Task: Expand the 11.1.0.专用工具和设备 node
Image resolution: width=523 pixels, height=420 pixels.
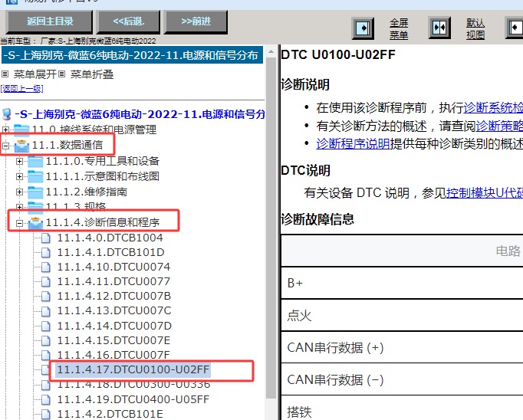Action: pos(19,162)
